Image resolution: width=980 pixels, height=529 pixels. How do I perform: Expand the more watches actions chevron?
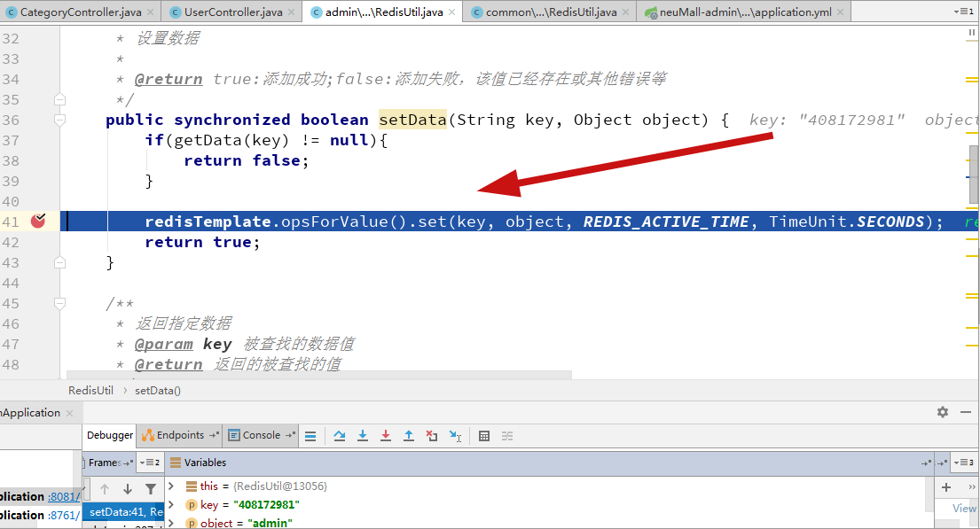(971, 487)
